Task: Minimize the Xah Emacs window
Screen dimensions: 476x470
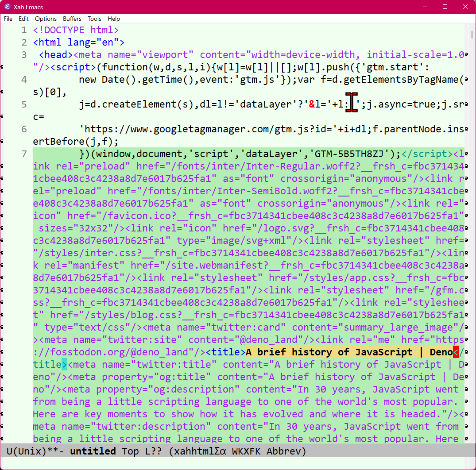Action: click(x=425, y=7)
